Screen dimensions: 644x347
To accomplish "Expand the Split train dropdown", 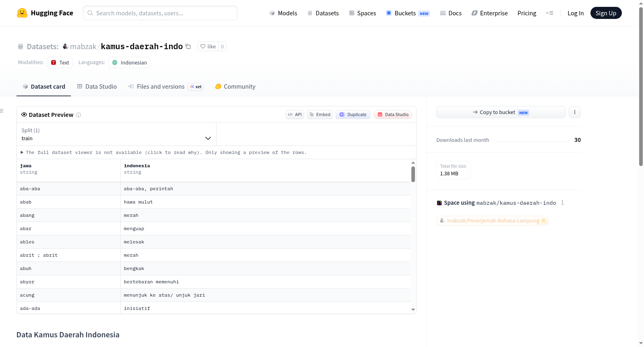I will 116,134.
